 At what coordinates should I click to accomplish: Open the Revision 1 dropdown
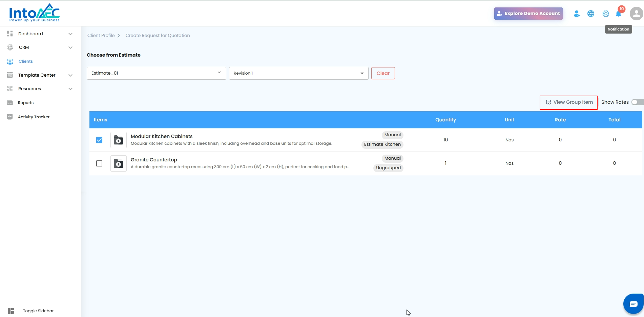point(299,73)
